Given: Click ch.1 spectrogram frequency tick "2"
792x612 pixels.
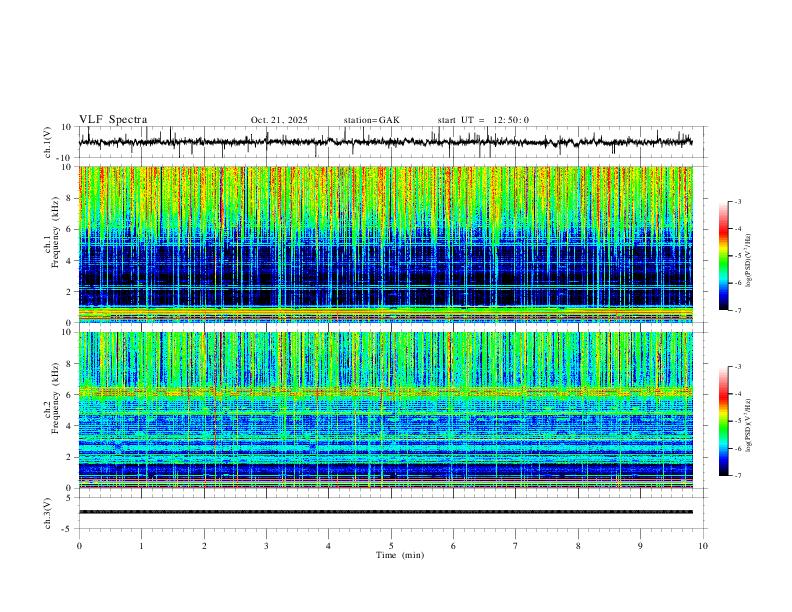Looking at the screenshot, I should point(70,291).
